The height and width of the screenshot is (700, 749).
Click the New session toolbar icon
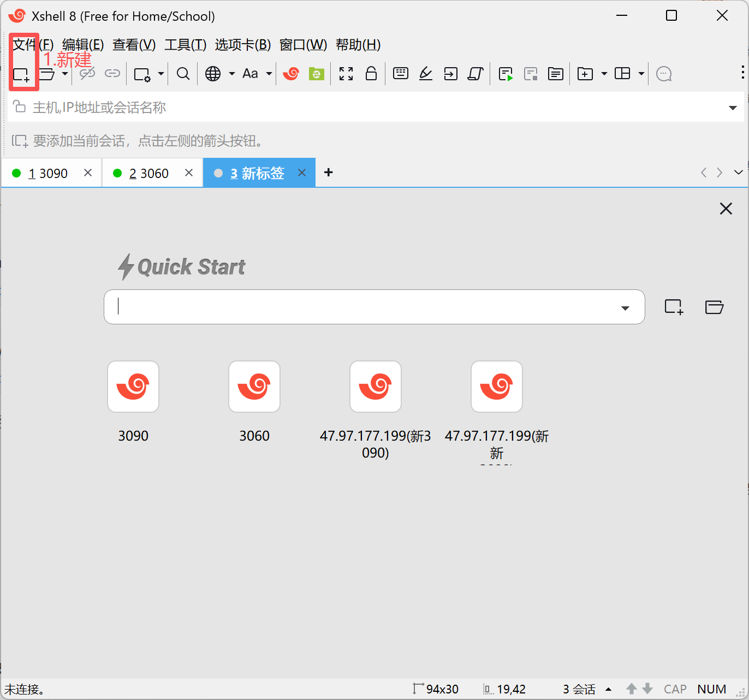tap(21, 74)
